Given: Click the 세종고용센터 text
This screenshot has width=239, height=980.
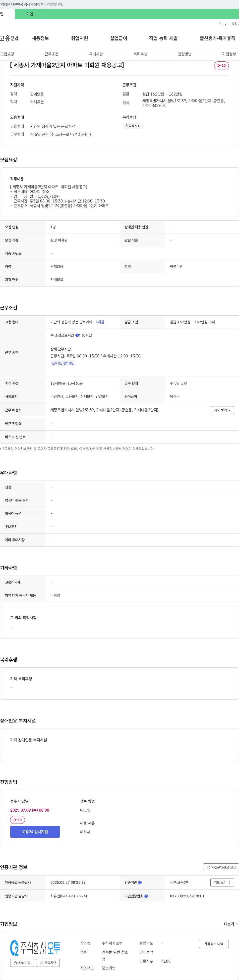Looking at the screenshot, I should pyautogui.click(x=180, y=882).
